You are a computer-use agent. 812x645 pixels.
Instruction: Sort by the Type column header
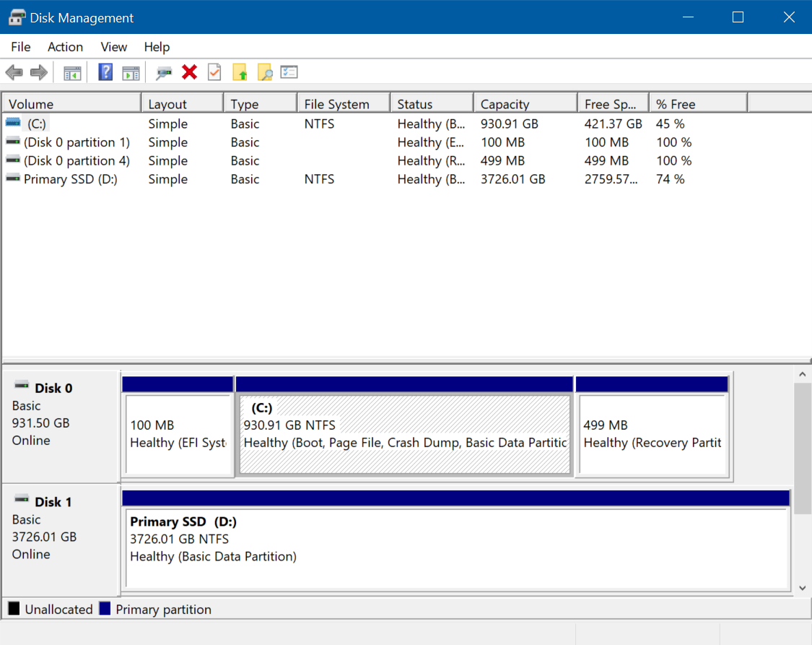pyautogui.click(x=261, y=103)
